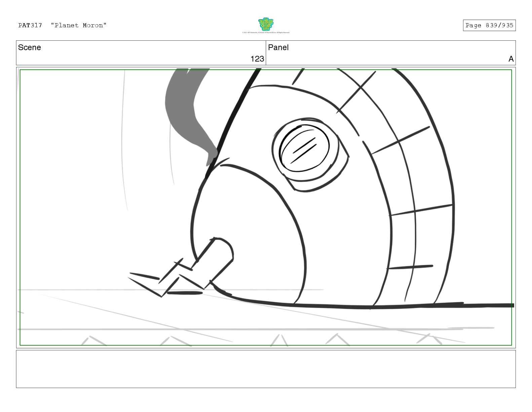This screenshot has height=412, width=532.
Task: Click the Patrick Star Show logo
Action: pyautogui.click(x=266, y=24)
